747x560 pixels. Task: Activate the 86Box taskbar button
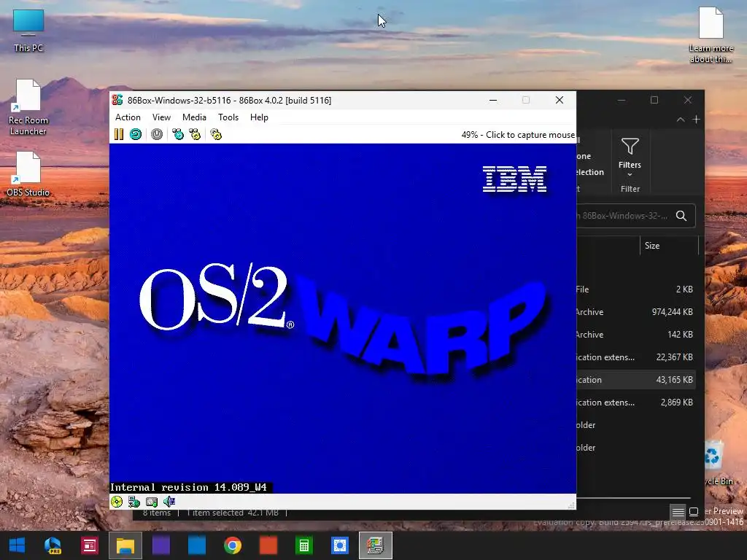click(376, 545)
